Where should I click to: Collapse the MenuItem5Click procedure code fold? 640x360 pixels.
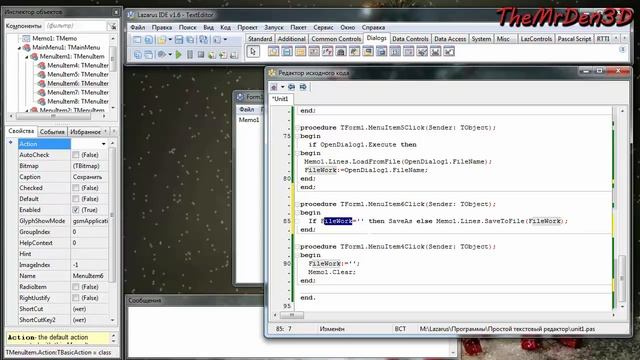(x=298, y=128)
